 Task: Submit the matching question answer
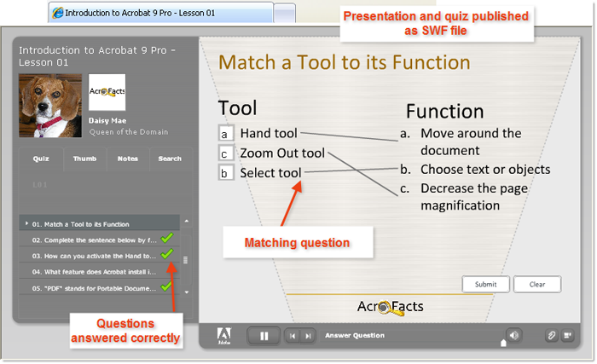485,285
